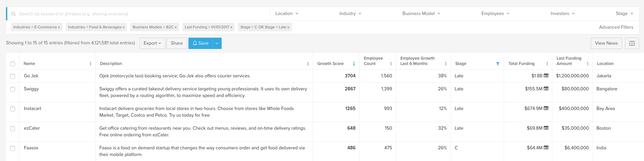Click the Stage column filter icon

tap(497, 64)
